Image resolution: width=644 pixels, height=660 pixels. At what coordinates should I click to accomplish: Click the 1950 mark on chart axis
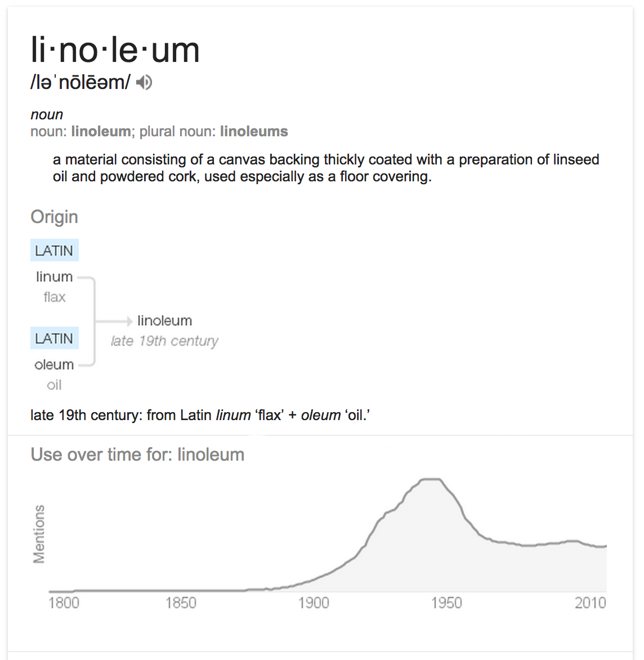pos(446,603)
